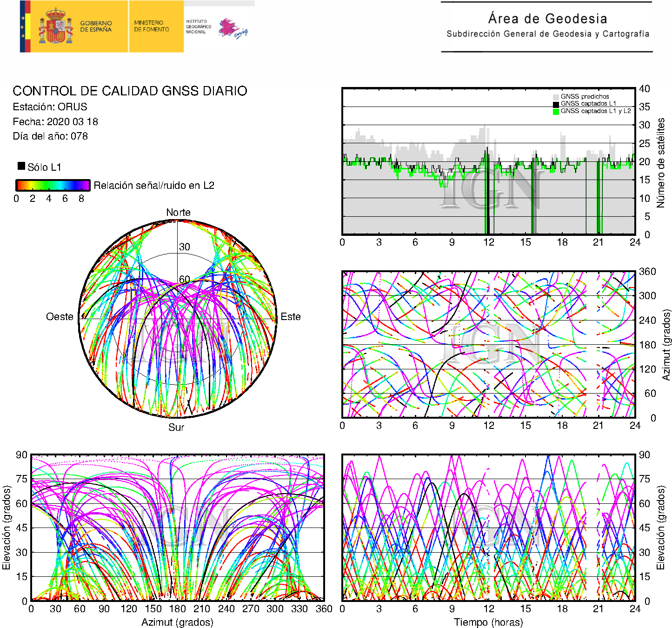Click the Spanish coat of arms emblem

pos(55,27)
